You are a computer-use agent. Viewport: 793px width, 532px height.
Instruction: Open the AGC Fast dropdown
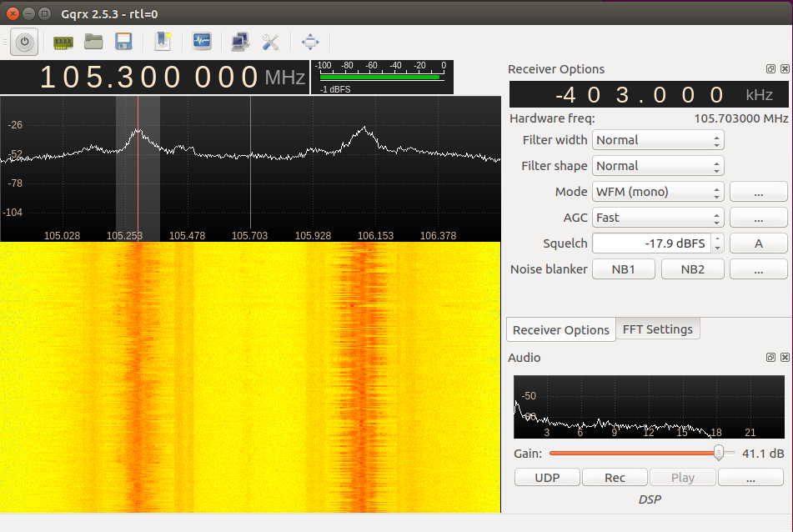658,218
